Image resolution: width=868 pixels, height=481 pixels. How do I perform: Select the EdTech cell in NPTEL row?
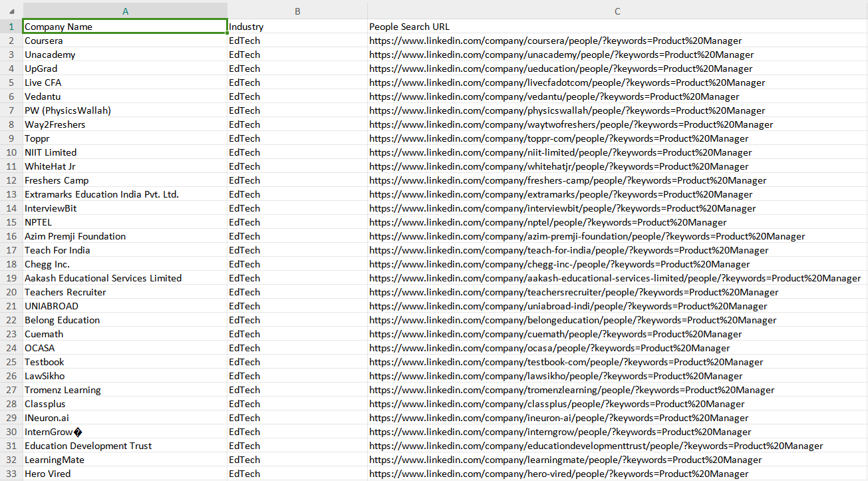click(x=297, y=222)
